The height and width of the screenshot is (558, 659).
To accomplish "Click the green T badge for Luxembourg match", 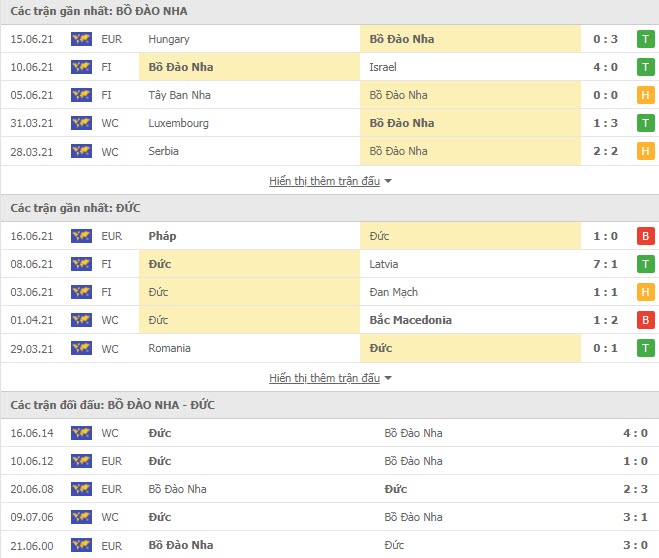I will tap(646, 123).
